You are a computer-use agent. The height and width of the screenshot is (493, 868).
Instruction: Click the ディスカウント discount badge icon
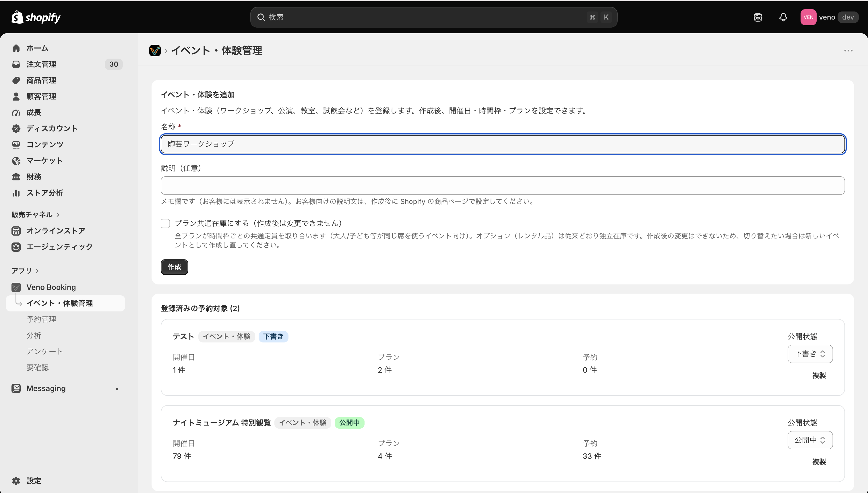point(16,129)
